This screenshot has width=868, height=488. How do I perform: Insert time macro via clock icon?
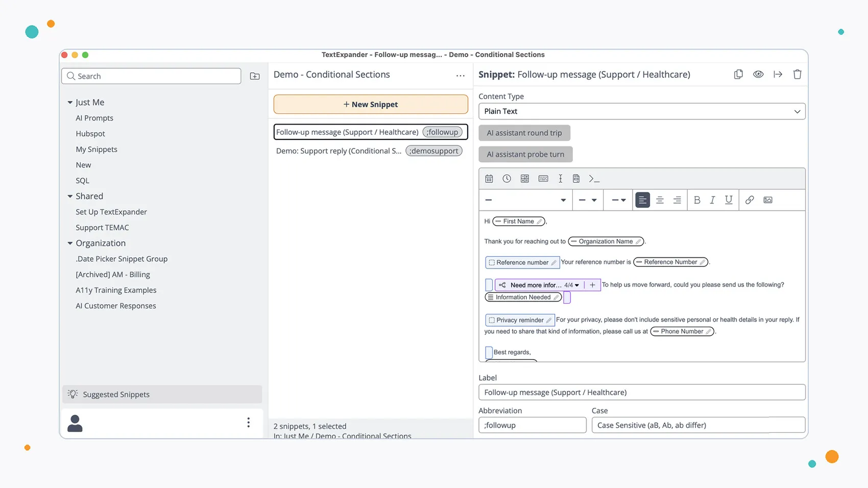tap(507, 179)
